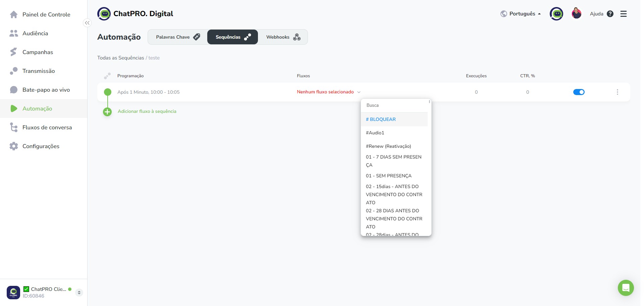Click the green plus add flow icon
Image resolution: width=644 pixels, height=306 pixels.
pyautogui.click(x=107, y=112)
